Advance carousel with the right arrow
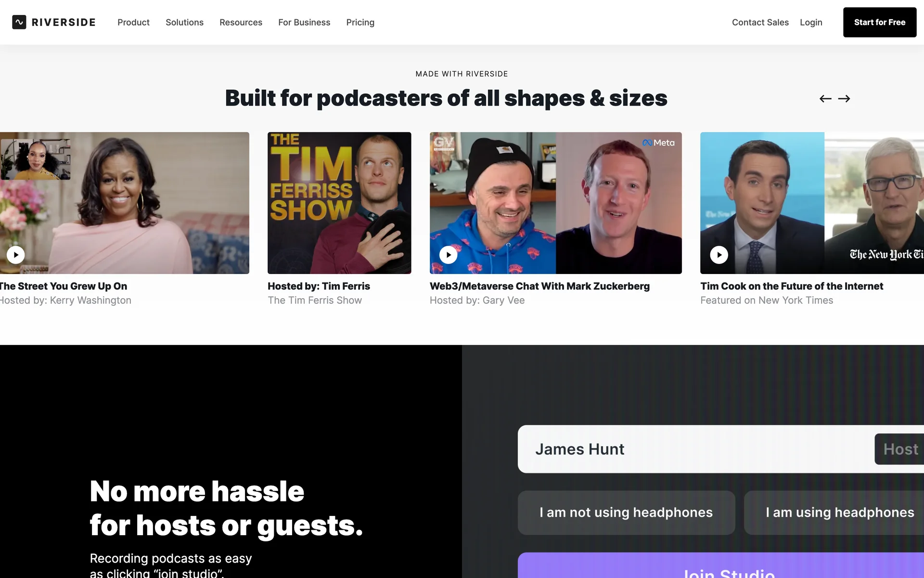The height and width of the screenshot is (578, 924). click(x=844, y=99)
